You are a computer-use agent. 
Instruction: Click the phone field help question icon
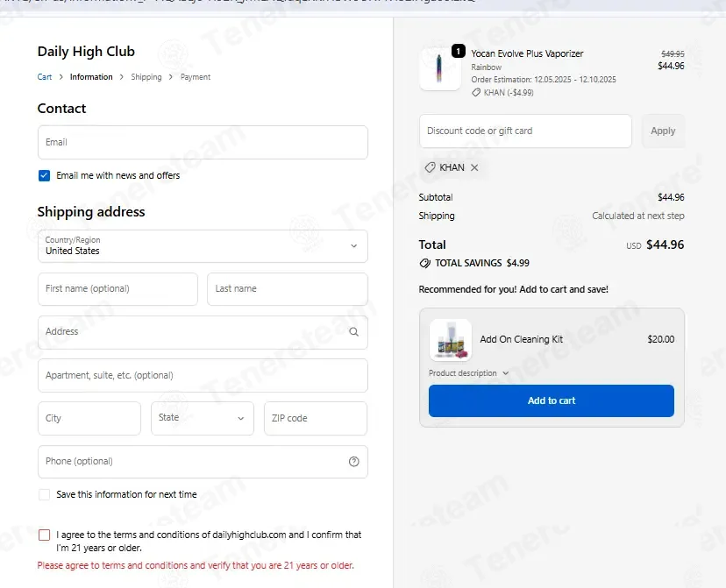point(353,462)
